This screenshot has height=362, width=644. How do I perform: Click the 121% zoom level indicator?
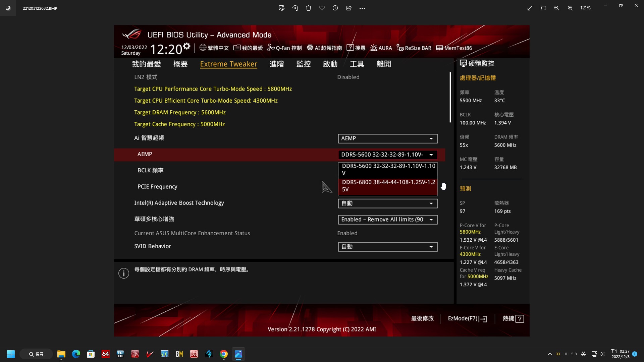585,8
